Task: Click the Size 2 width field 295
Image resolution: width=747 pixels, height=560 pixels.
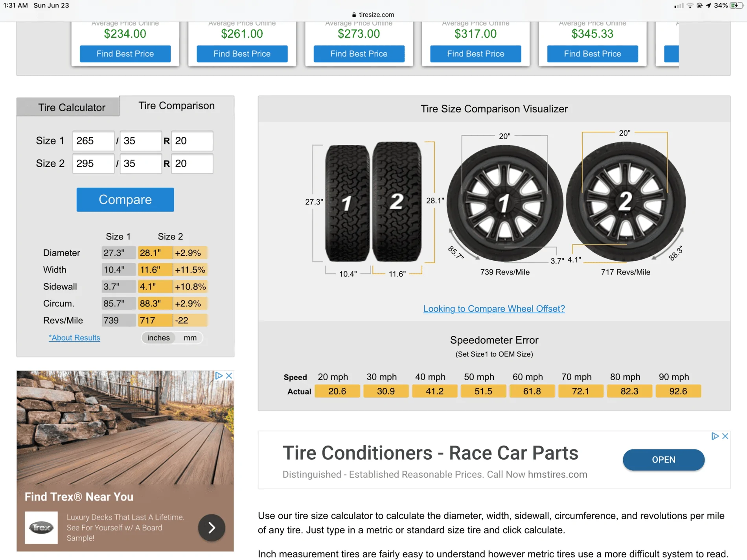Action: click(93, 164)
